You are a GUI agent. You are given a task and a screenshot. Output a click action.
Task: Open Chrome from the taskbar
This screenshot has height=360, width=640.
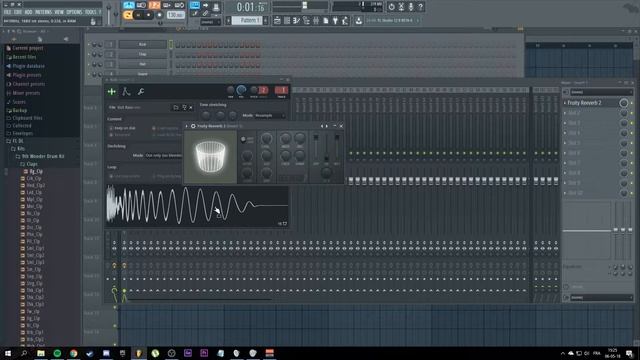pyautogui.click(x=73, y=353)
